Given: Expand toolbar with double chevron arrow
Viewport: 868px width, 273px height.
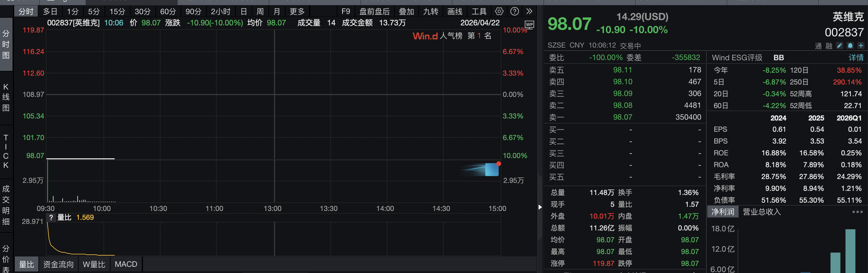Looking at the screenshot, I should [529, 12].
